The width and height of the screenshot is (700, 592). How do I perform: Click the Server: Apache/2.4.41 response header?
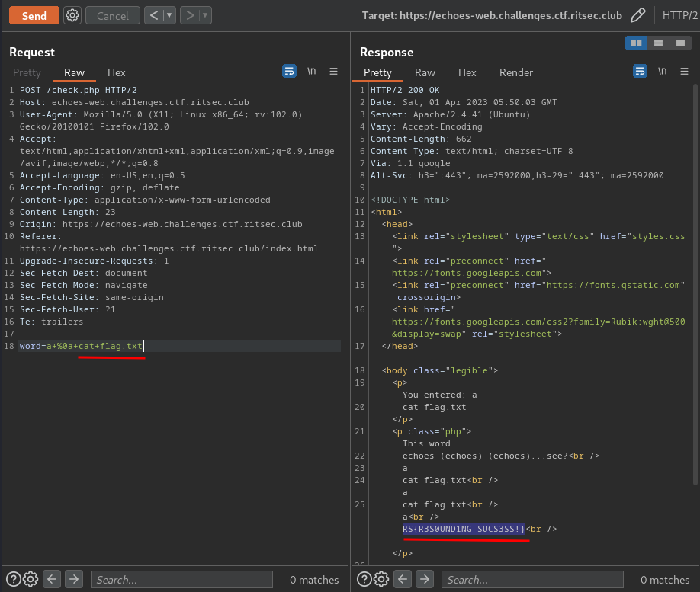[x=450, y=114]
